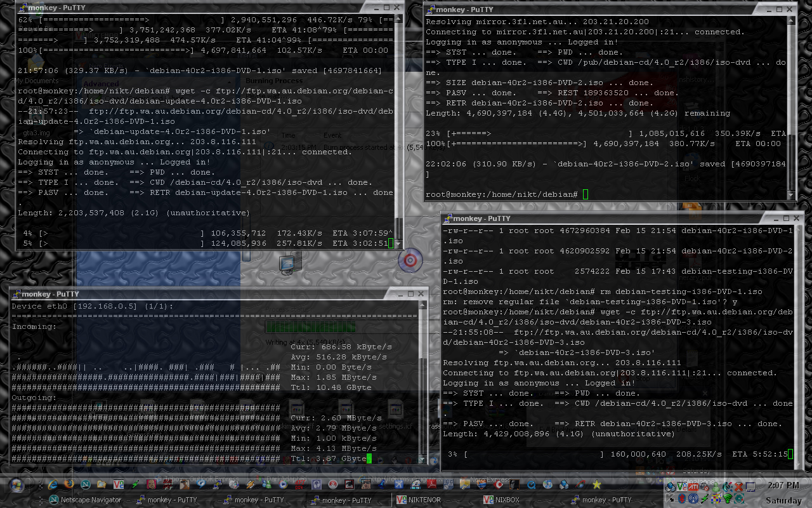This screenshot has width=812, height=508.
Task: Click the scrollbar in the DVD-2 download window
Action: click(x=790, y=102)
